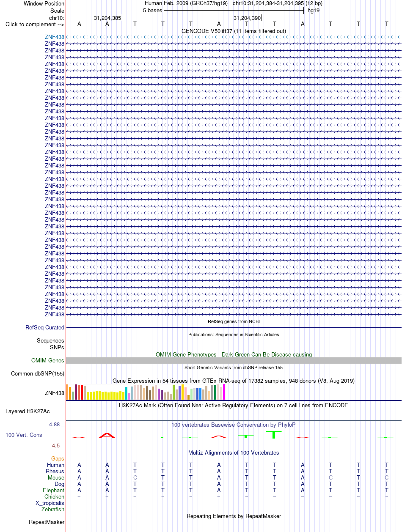
Task: Click the highlighted top ZNF438 transcript label
Action: 55,37
